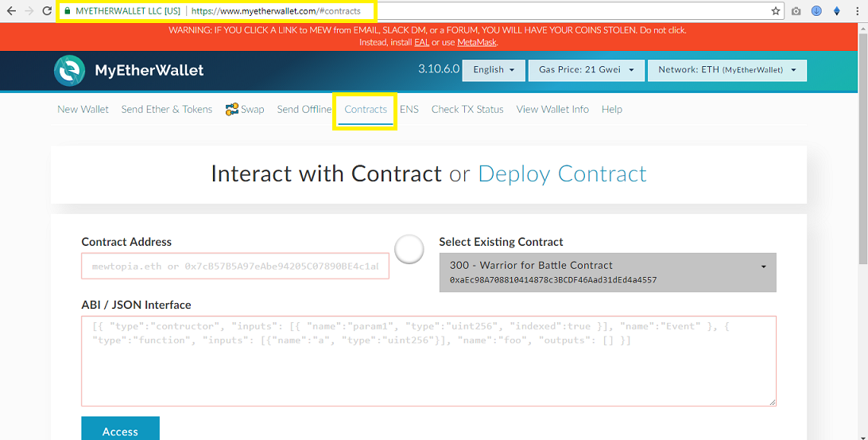This screenshot has height=440, width=868.
Task: Click the browser forward arrow
Action: 29,11
